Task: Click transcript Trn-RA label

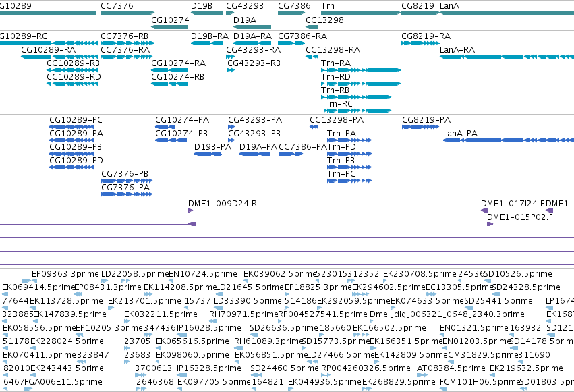Action: (x=336, y=63)
